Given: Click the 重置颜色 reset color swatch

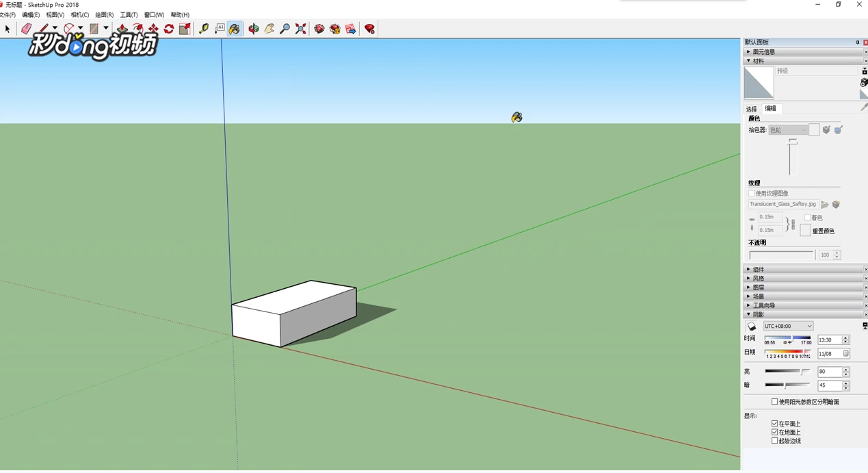Looking at the screenshot, I should (x=805, y=230).
